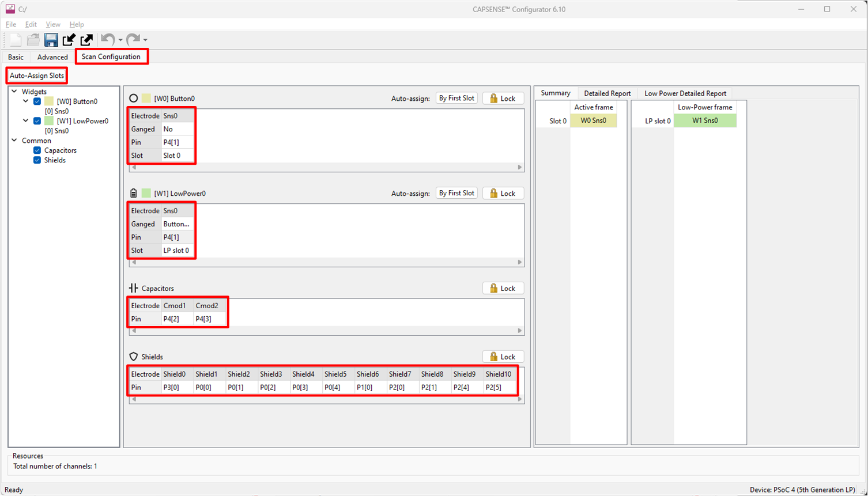Click the Lock button for LowPower0
Screen dimensions: 868x496
click(x=503, y=194)
